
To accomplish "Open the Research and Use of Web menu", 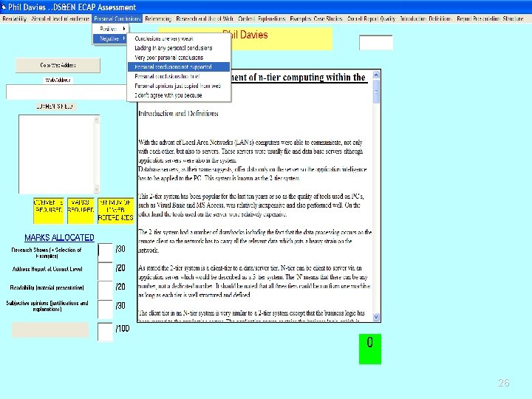I will point(205,18).
